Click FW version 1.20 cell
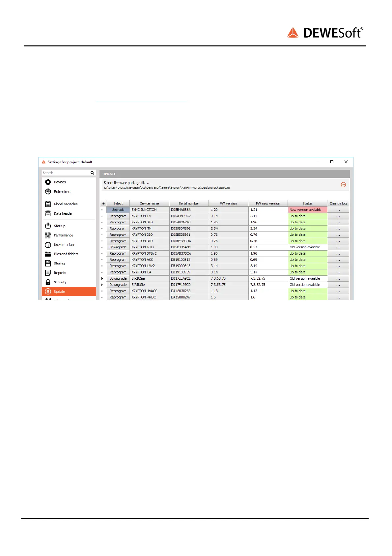The height and width of the screenshot is (556, 392). click(229, 210)
